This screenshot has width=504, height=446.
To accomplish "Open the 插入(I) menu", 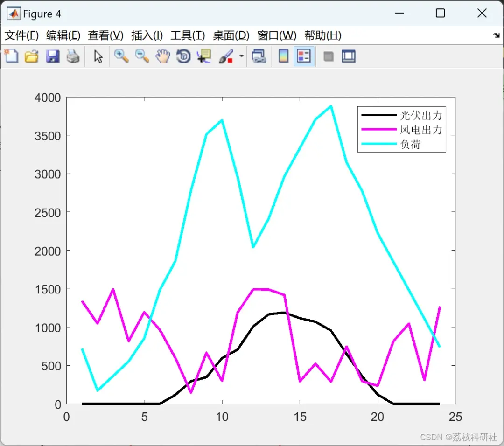I will coord(147,35).
